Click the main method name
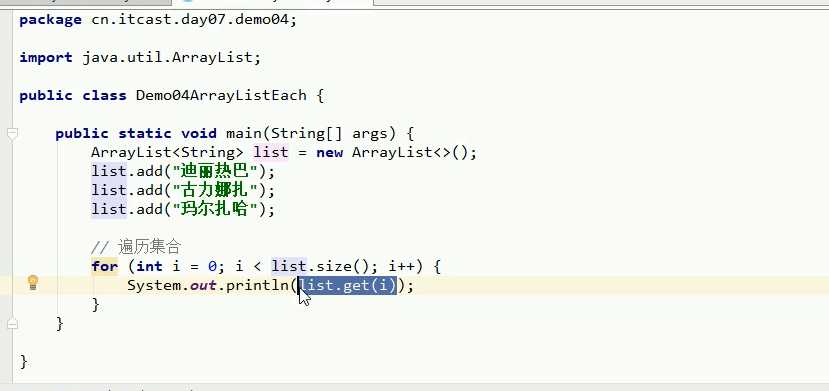The height and width of the screenshot is (391, 829). [244, 134]
